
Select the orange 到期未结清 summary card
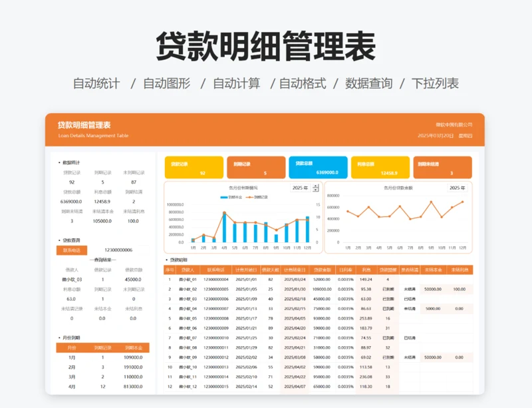coord(442,168)
